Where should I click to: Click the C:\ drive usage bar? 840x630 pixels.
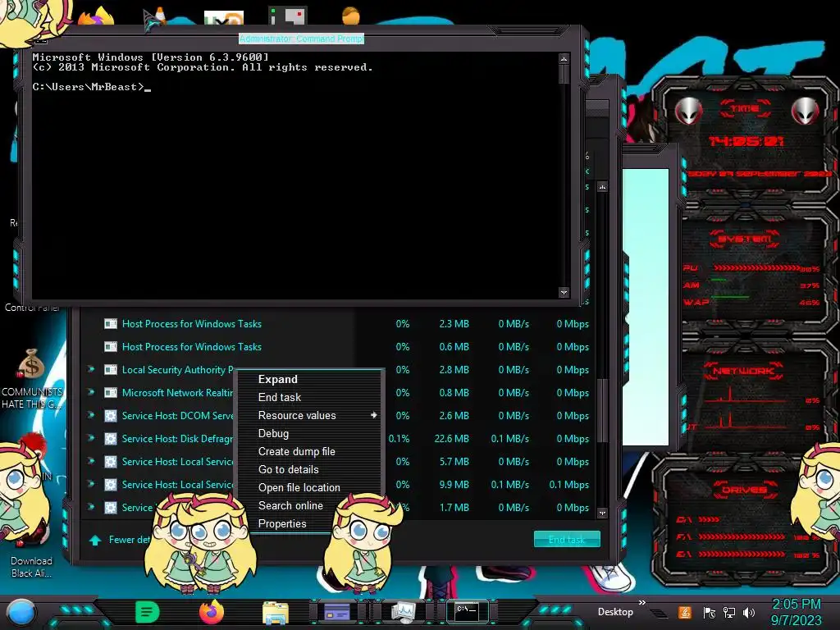[710, 519]
